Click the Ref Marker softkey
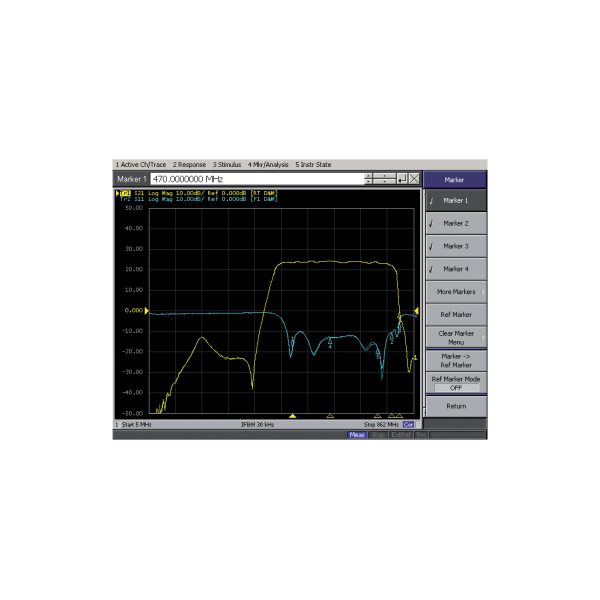 [456, 315]
